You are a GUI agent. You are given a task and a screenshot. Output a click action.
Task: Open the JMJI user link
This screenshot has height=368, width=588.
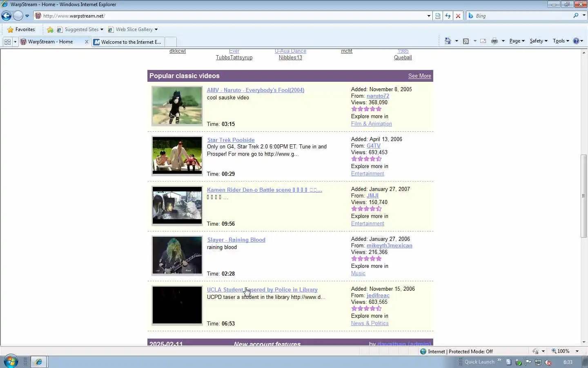pyautogui.click(x=372, y=196)
